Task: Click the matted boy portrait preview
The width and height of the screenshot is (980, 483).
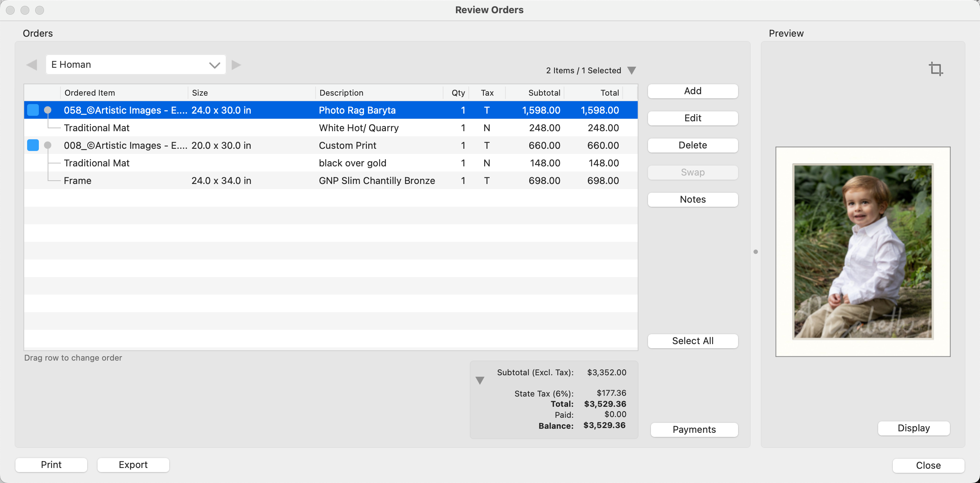Action: 862,252
